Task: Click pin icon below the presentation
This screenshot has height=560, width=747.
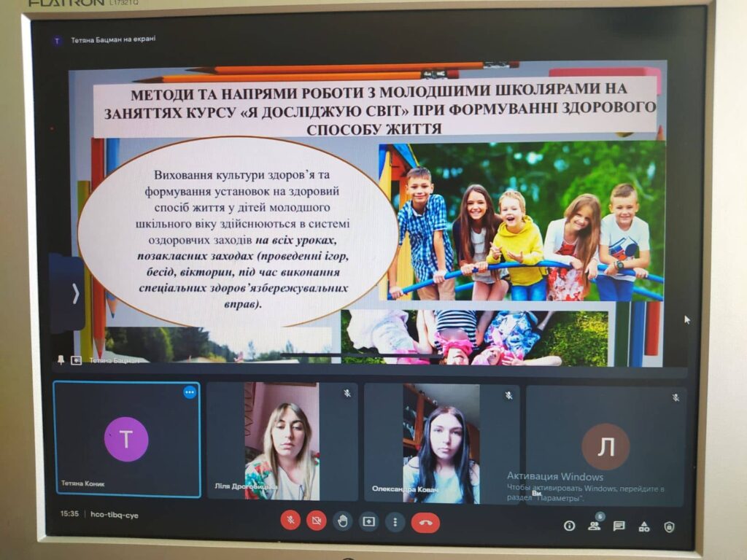Action: (x=61, y=359)
